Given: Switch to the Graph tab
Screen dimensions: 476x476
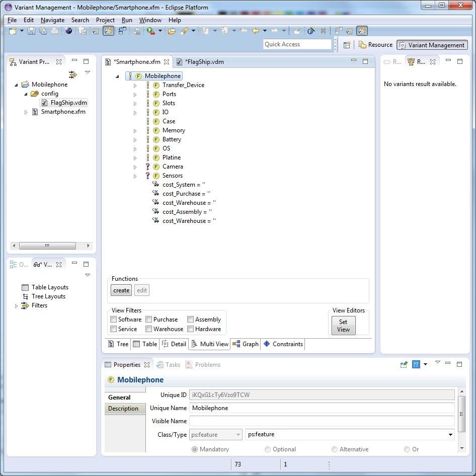Looking at the screenshot, I should (245, 344).
